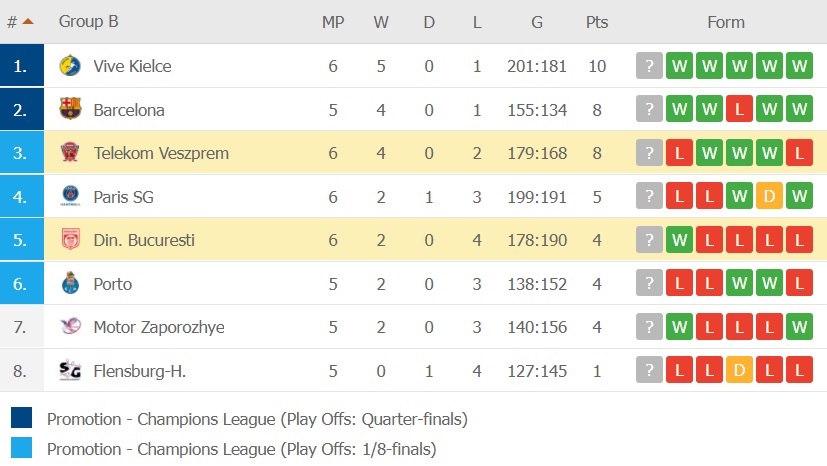Click the Din. Bucuresti team logo
Image resolution: width=827 pixels, height=466 pixels.
click(70, 240)
